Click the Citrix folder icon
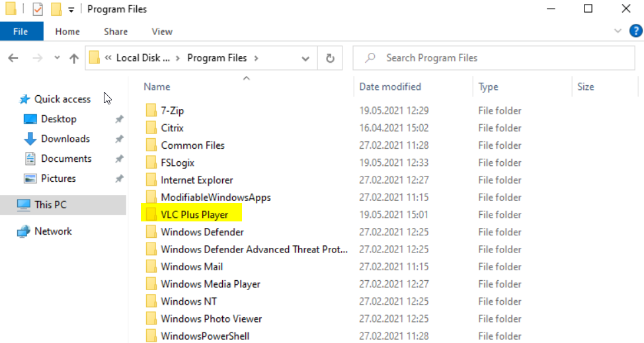Screen dimensions: 644x343 pos(151,128)
